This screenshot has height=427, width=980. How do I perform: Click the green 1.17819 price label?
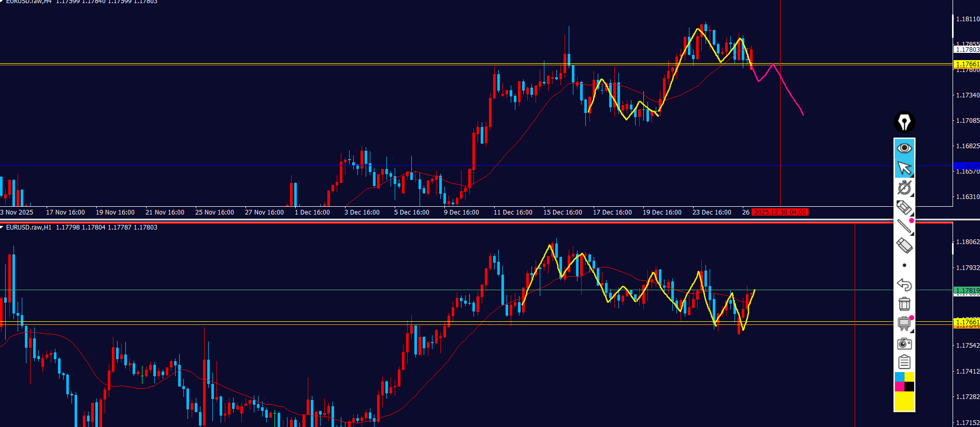tap(967, 291)
